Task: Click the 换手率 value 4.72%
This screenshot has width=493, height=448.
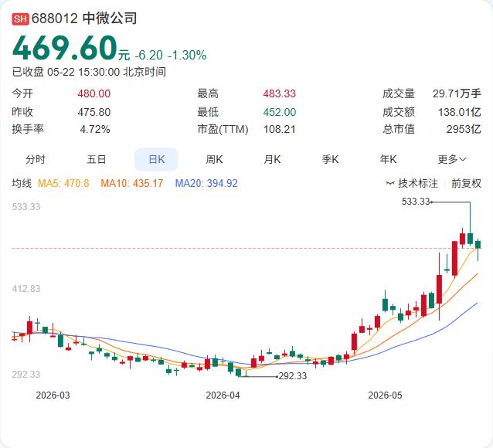Action: (95, 129)
